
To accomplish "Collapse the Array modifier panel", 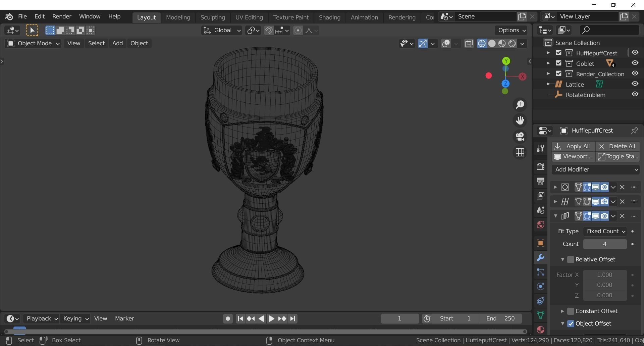I will pyautogui.click(x=555, y=216).
